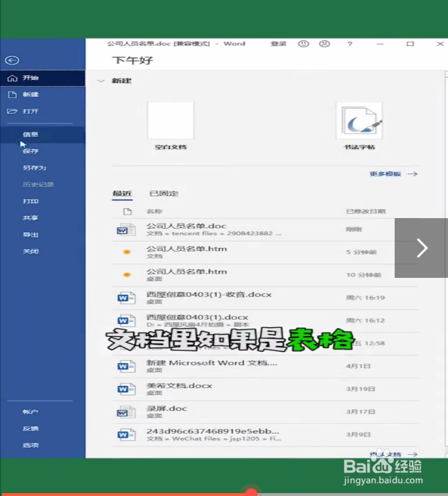Click 登录 in the title bar
Viewport: 448px width, 496px height.
[x=278, y=44]
